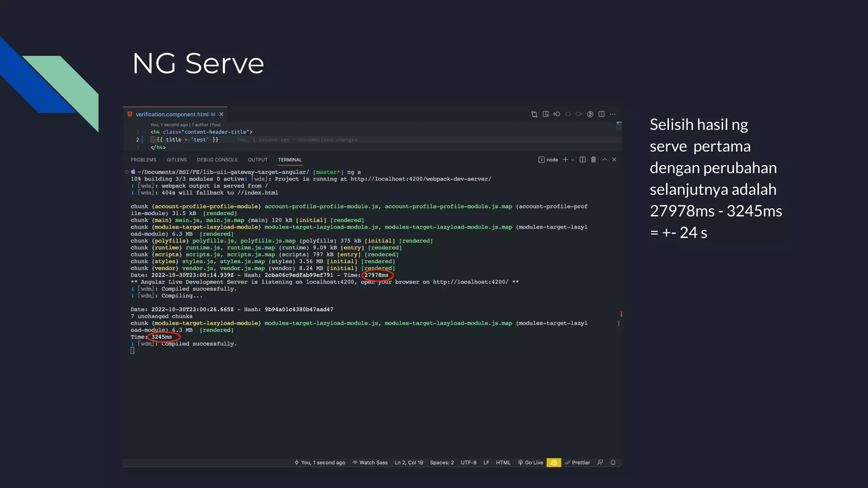Click the closing '</h4>' code line
868x488 pixels.
(158, 148)
